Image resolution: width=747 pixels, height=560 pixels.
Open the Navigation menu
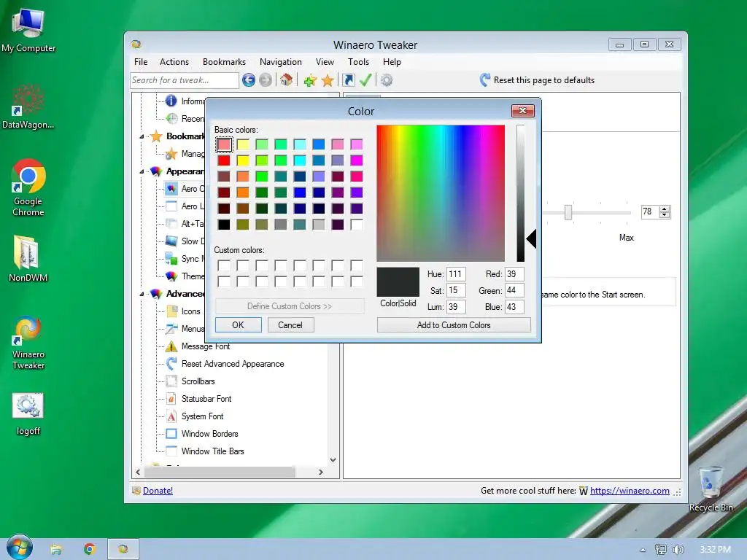coord(281,62)
